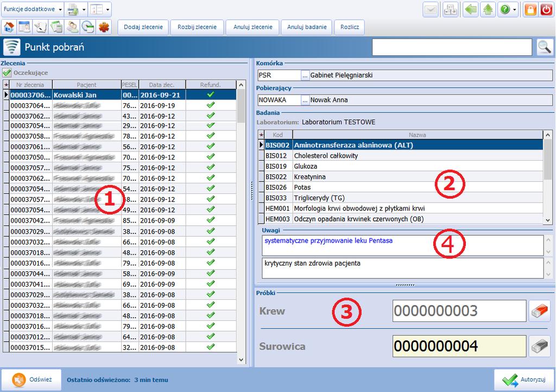Select test BIS012 Cholesterol całkowity
This screenshot has height=392, width=556.
pos(401,156)
